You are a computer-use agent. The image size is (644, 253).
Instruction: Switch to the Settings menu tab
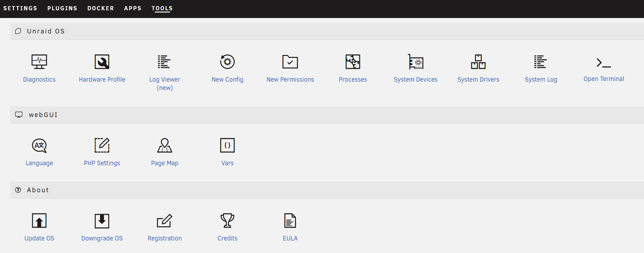[x=20, y=8]
